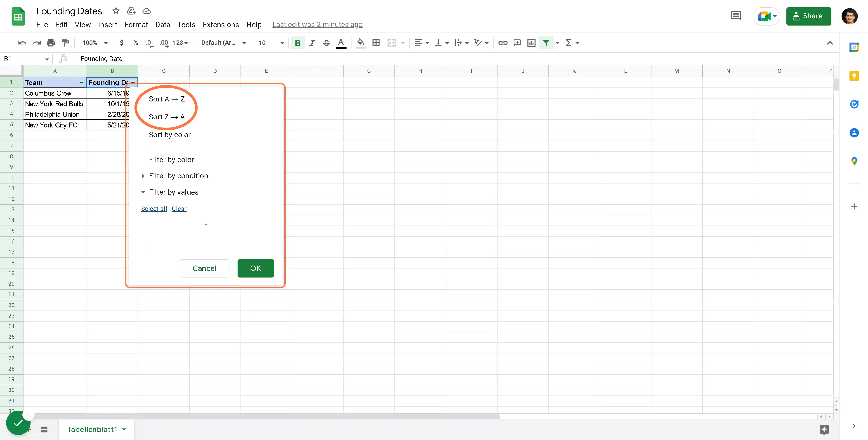Click the Insert chart icon
Viewport: 868px width, 440px height.
tap(531, 43)
